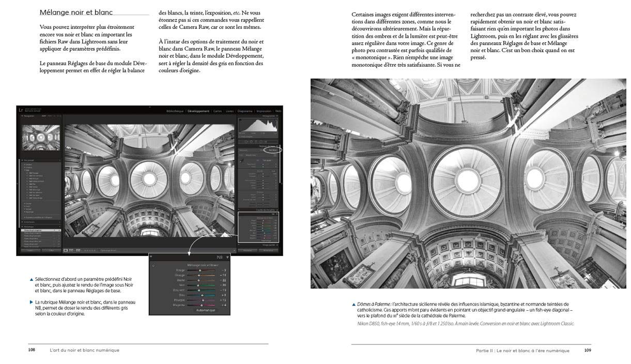The width and height of the screenshot is (631, 364).
Task: Click the targeted adjustment tool in NB panel
Action: [x=153, y=265]
